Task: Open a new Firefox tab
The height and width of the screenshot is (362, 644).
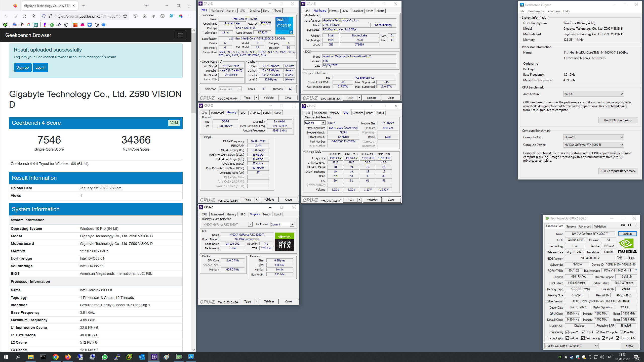Action: point(83,6)
